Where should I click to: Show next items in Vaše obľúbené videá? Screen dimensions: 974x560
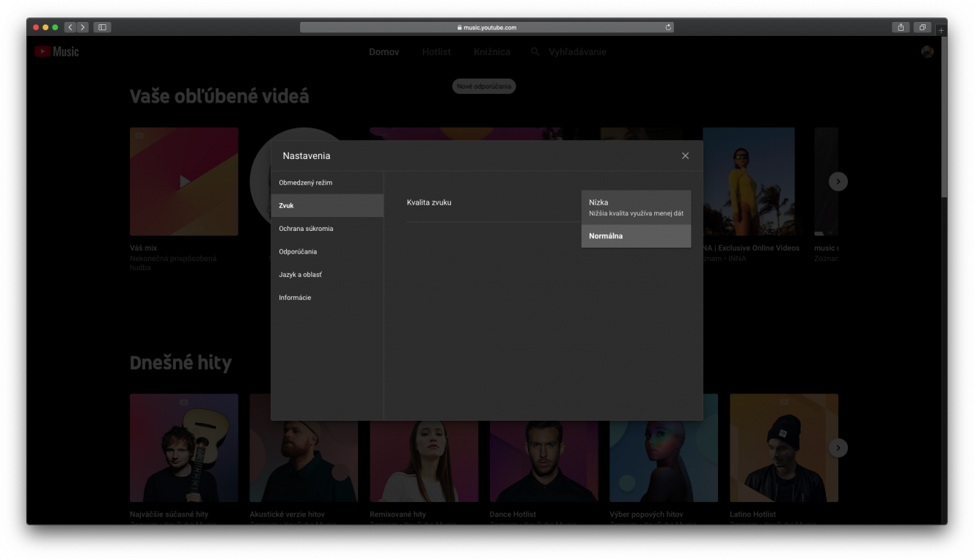click(x=838, y=182)
